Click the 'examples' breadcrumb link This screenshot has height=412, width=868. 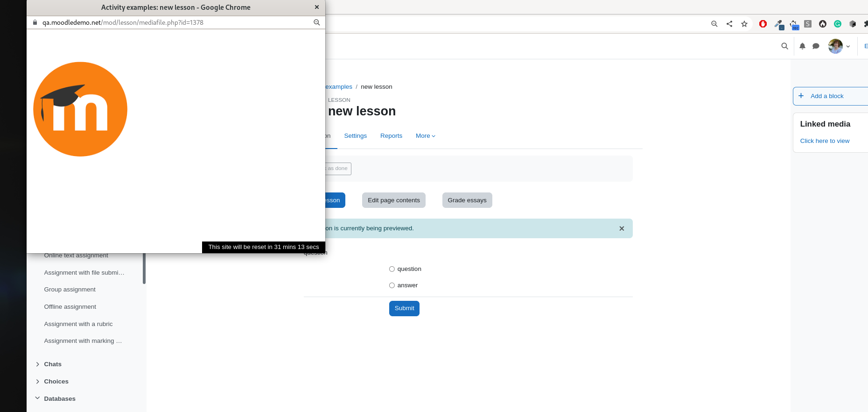(x=339, y=87)
